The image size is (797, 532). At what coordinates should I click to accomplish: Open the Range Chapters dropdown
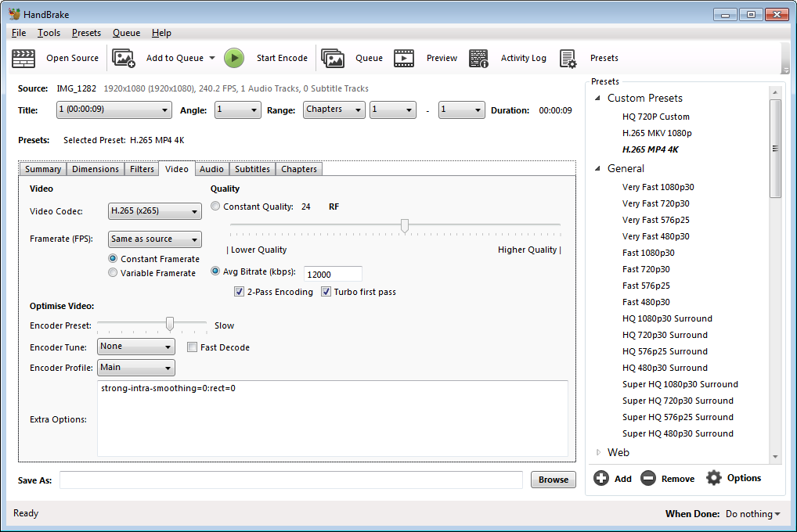[x=334, y=110]
